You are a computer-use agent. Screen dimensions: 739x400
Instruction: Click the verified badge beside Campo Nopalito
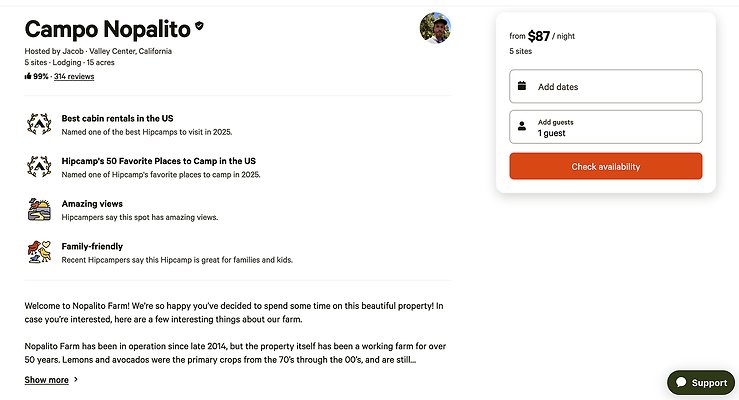pos(199,27)
